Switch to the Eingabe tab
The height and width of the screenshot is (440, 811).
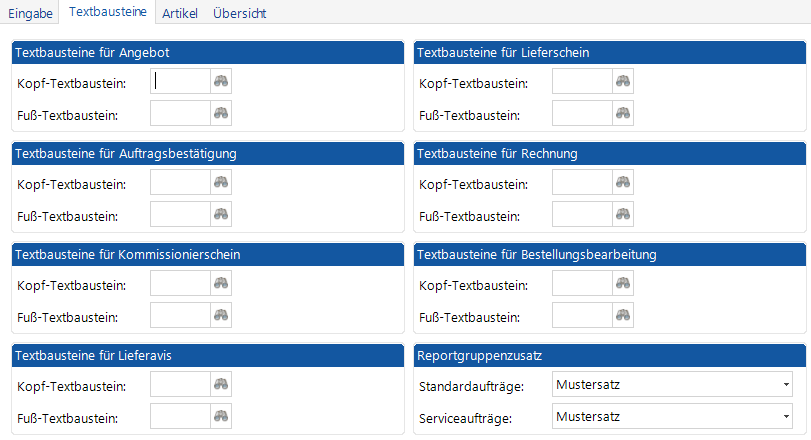click(x=30, y=12)
